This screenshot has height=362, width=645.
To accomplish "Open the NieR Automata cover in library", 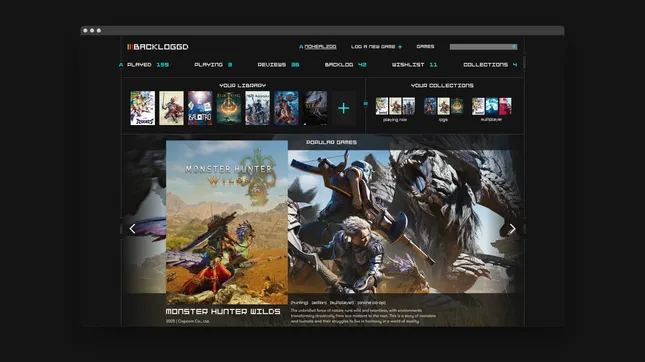I will 258,108.
